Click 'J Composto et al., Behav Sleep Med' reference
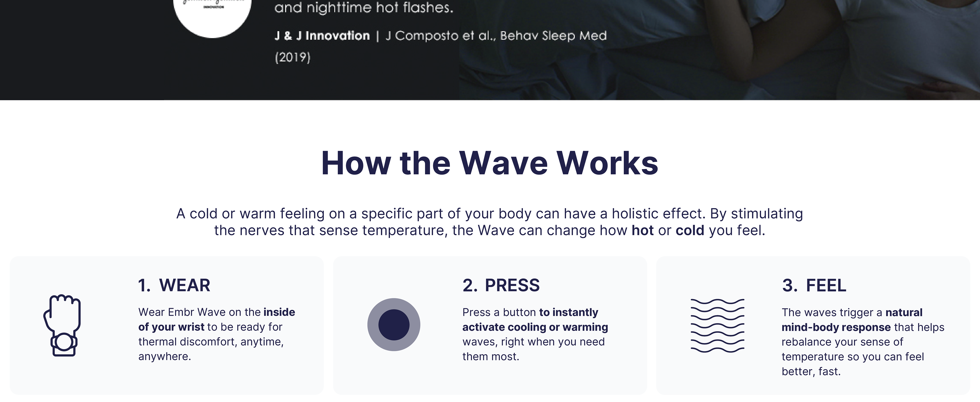Image resolution: width=980 pixels, height=402 pixels. [496, 36]
